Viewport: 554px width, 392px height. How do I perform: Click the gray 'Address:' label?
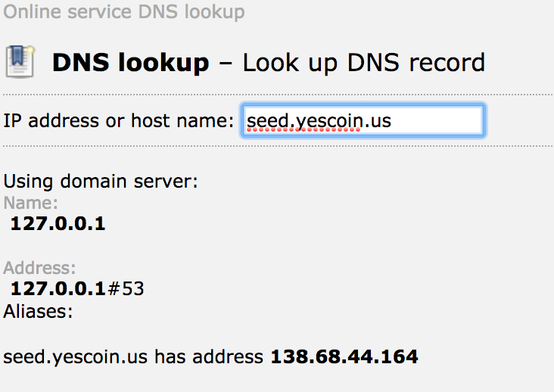coord(39,268)
